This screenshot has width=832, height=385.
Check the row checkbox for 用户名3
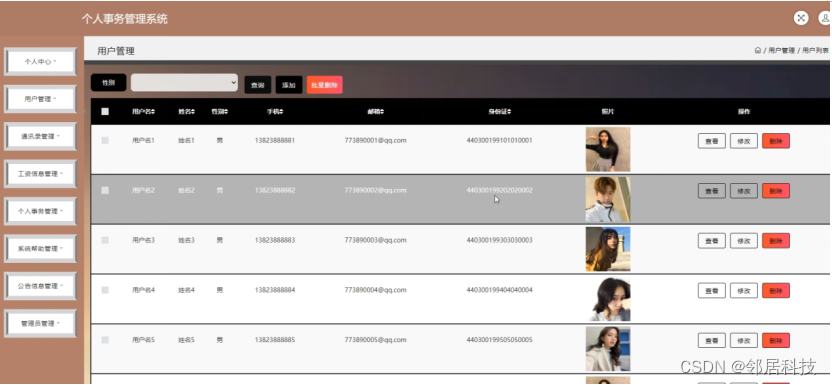105,240
